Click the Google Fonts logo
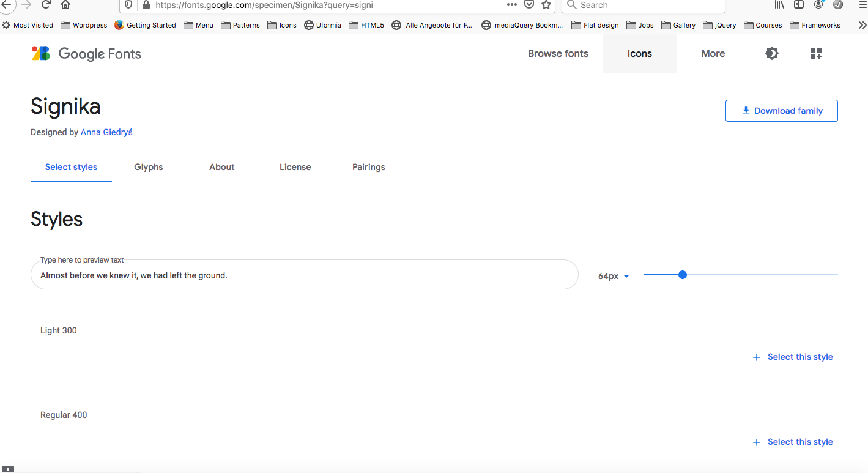Viewport: 868px width, 473px height. tap(86, 54)
